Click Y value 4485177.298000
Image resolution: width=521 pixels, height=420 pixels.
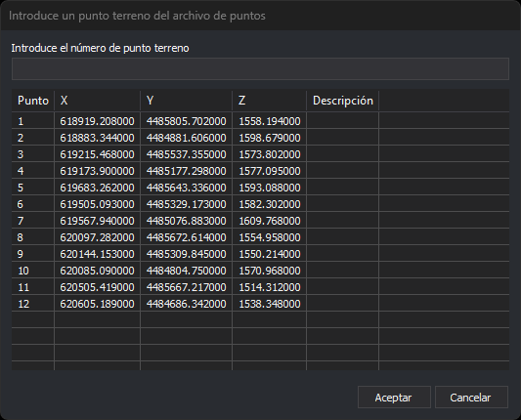pyautogui.click(x=187, y=171)
